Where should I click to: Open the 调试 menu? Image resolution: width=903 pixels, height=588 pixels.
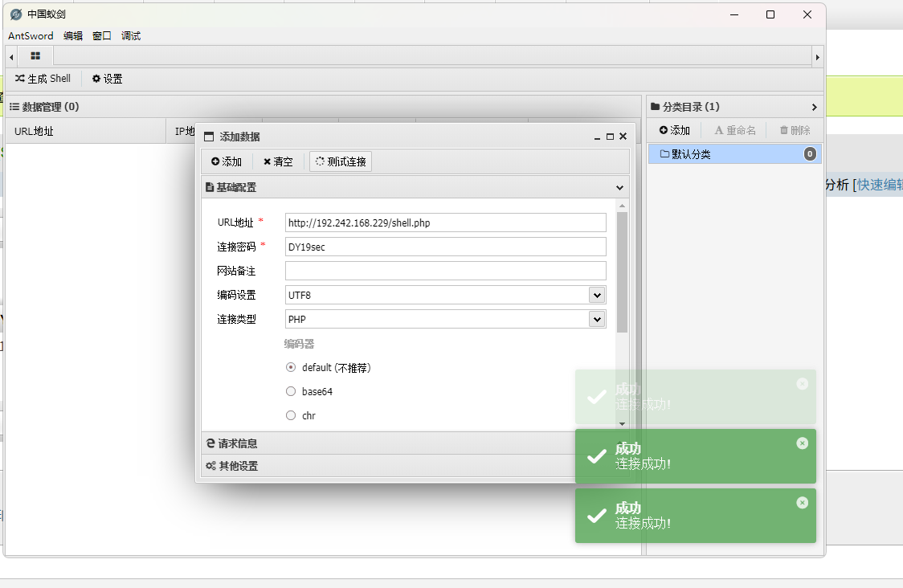(131, 35)
